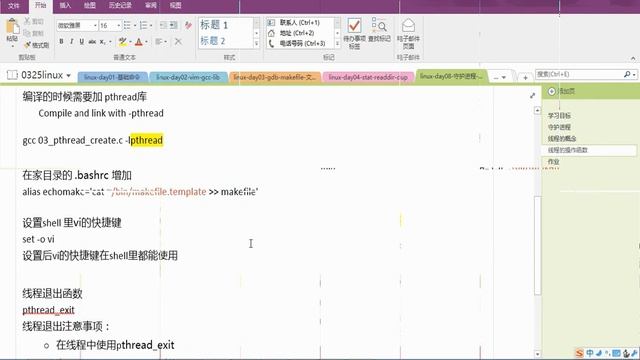The image size is (640, 360).
Task: Click the delete X icon
Action: (178, 41)
